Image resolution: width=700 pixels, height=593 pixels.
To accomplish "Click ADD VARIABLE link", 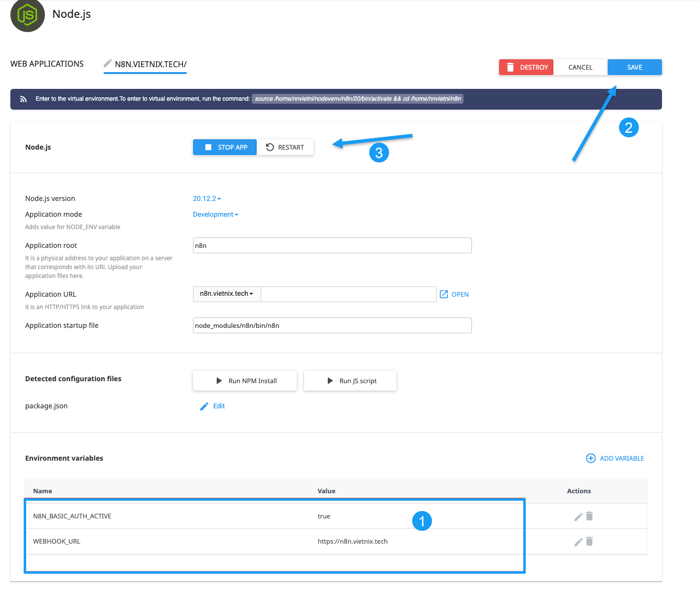I will [x=622, y=458].
